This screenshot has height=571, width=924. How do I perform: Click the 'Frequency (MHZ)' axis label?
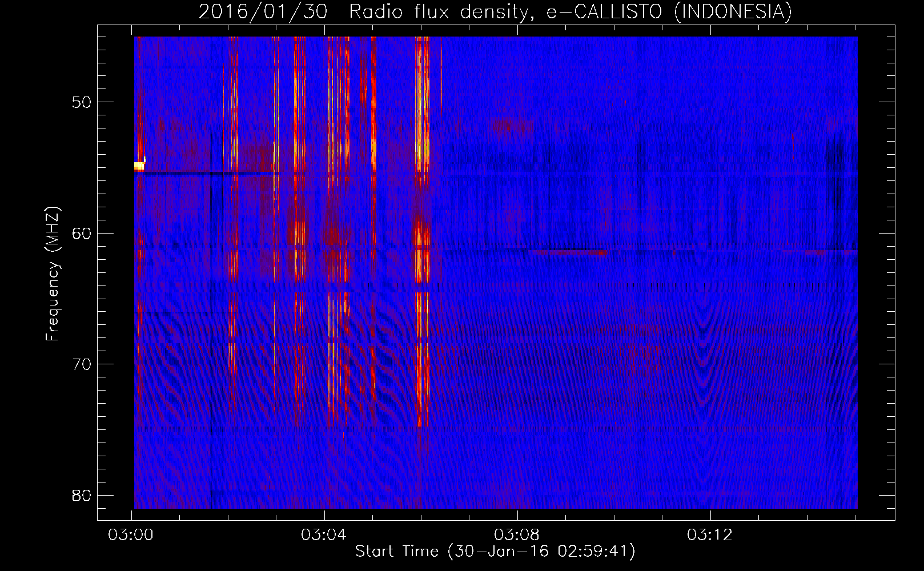(53, 274)
